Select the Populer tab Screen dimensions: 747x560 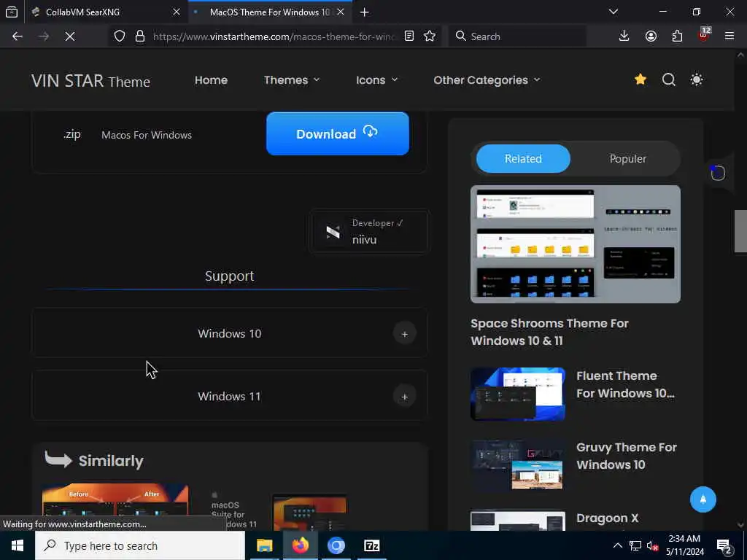pyautogui.click(x=627, y=158)
